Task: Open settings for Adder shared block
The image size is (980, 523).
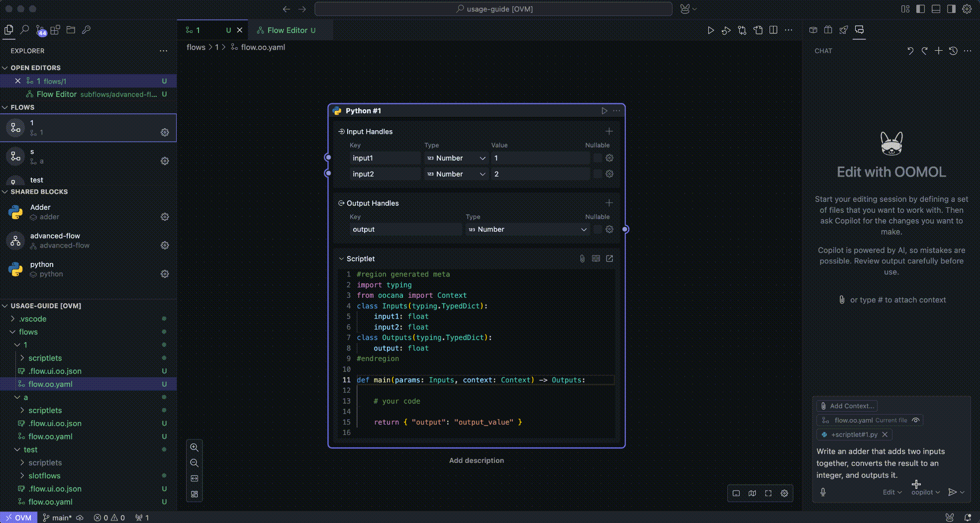Action: pyautogui.click(x=165, y=217)
